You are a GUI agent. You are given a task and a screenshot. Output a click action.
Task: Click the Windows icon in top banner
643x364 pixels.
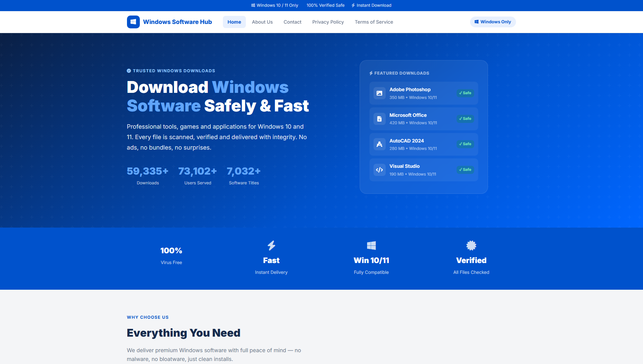click(253, 5)
